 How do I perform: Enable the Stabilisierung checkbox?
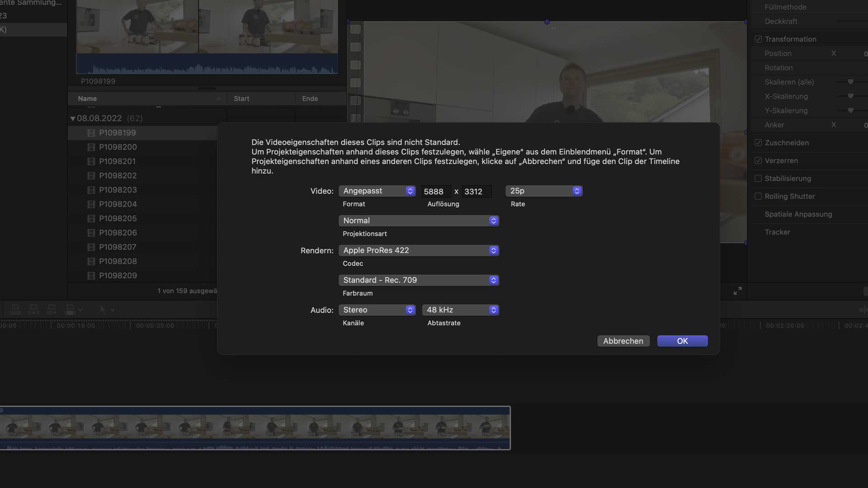pyautogui.click(x=758, y=178)
